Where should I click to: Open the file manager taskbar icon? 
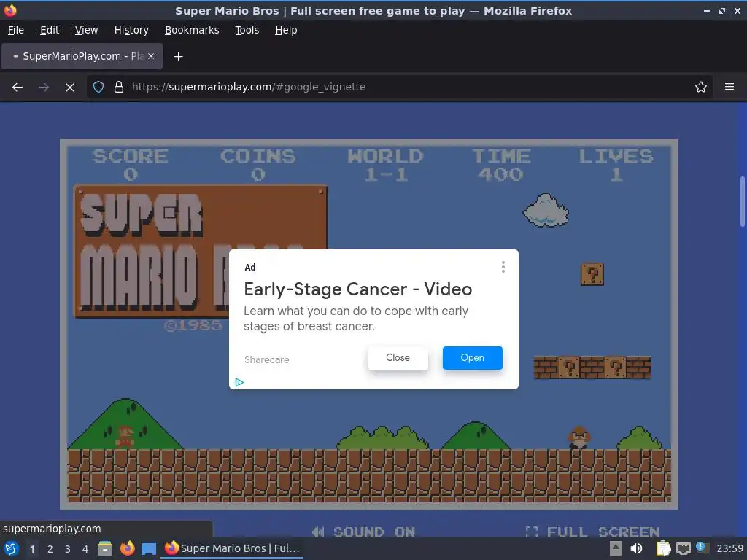point(105,548)
